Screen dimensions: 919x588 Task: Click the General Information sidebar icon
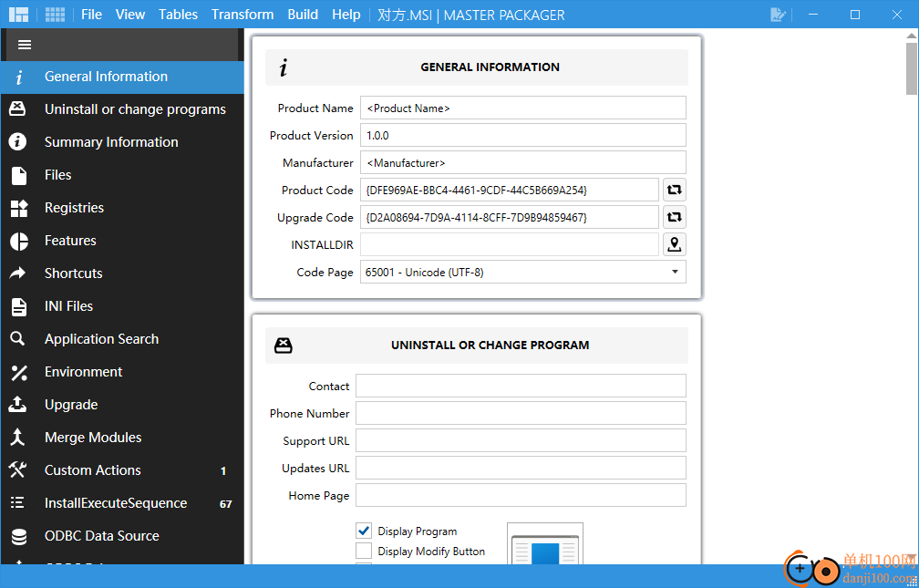click(19, 77)
